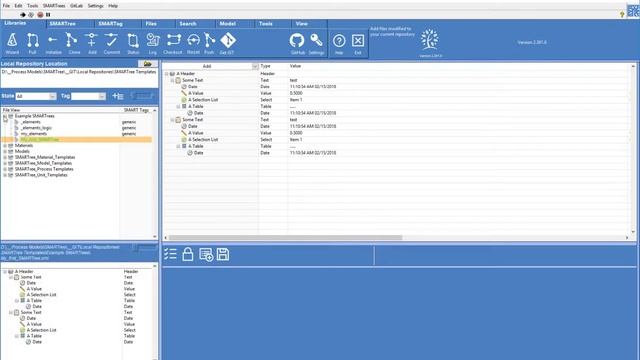Click the small gear quick toolbar icon
640x360 pixels.
tap(31, 15)
